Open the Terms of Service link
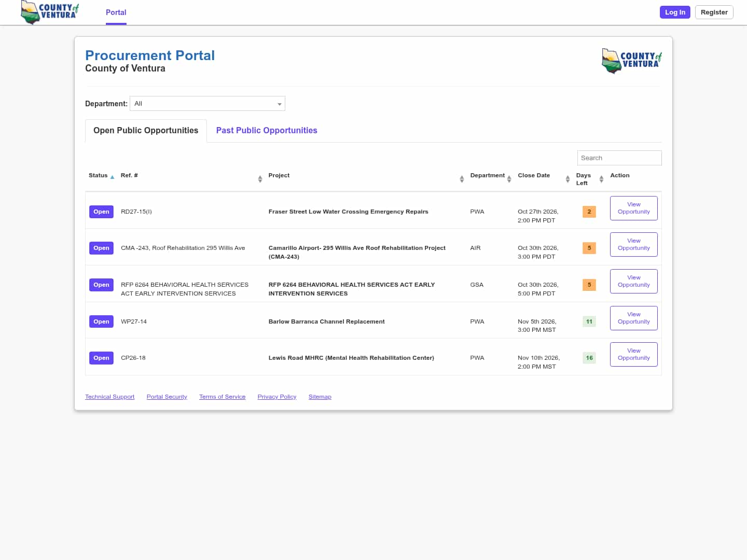747x560 pixels. coord(222,397)
